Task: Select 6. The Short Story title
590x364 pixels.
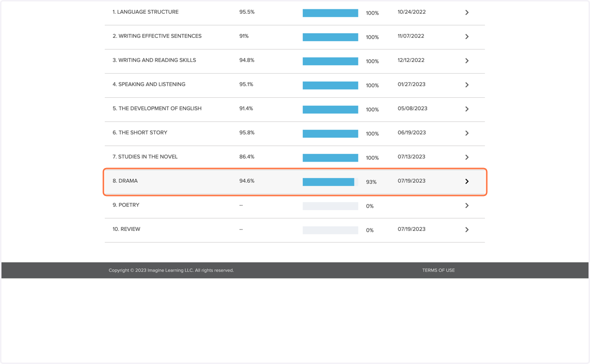Action: (140, 132)
